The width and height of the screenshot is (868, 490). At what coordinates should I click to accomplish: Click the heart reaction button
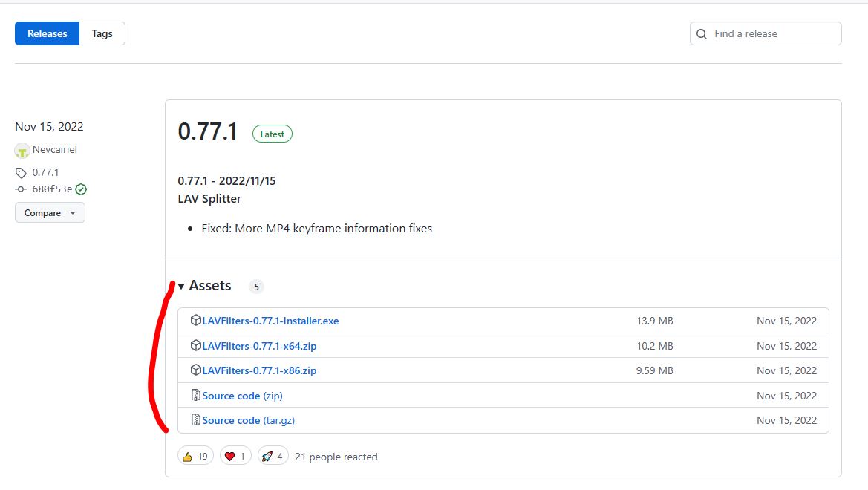point(235,457)
